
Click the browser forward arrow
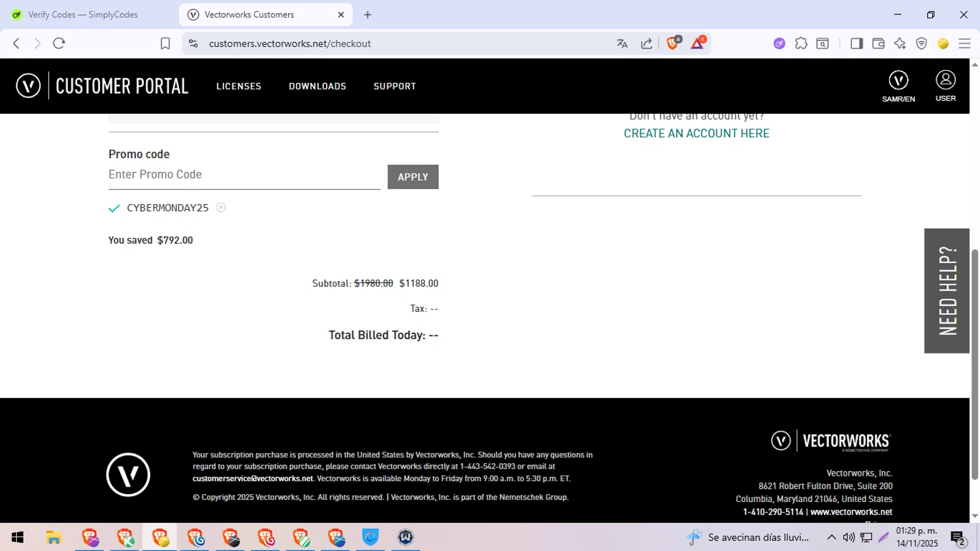37,43
